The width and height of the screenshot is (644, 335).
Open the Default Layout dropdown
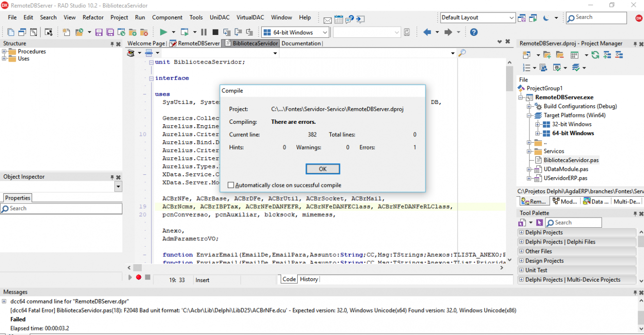pyautogui.click(x=511, y=17)
